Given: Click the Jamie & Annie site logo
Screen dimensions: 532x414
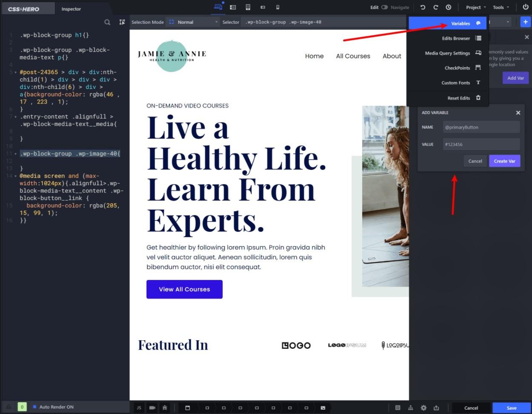Looking at the screenshot, I should click(x=172, y=56).
